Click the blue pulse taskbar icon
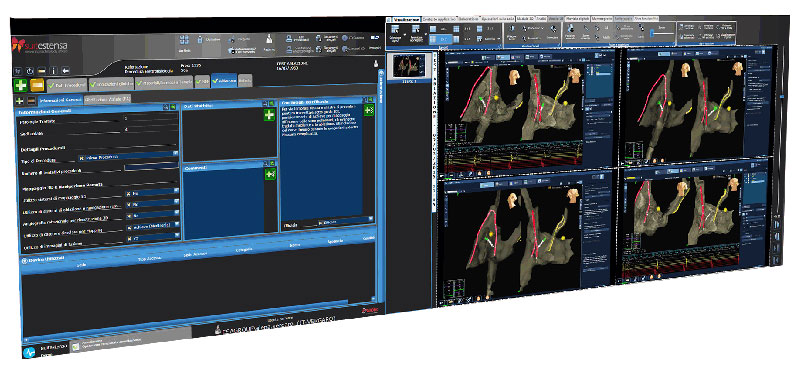Screen dimensions: 800x375 tap(30, 353)
